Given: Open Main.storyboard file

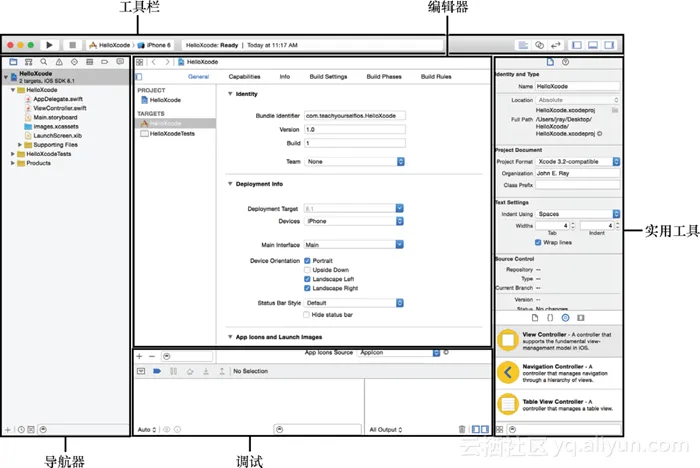Looking at the screenshot, I should (55, 117).
